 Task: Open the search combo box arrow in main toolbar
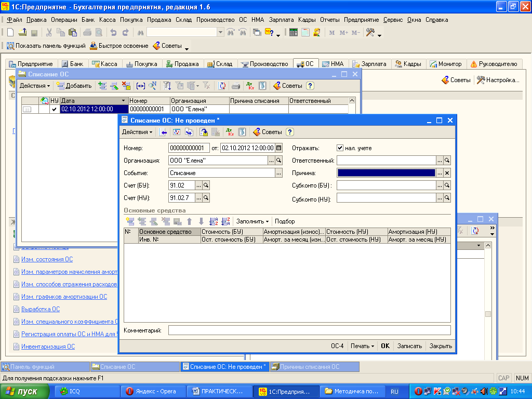pyautogui.click(x=220, y=33)
